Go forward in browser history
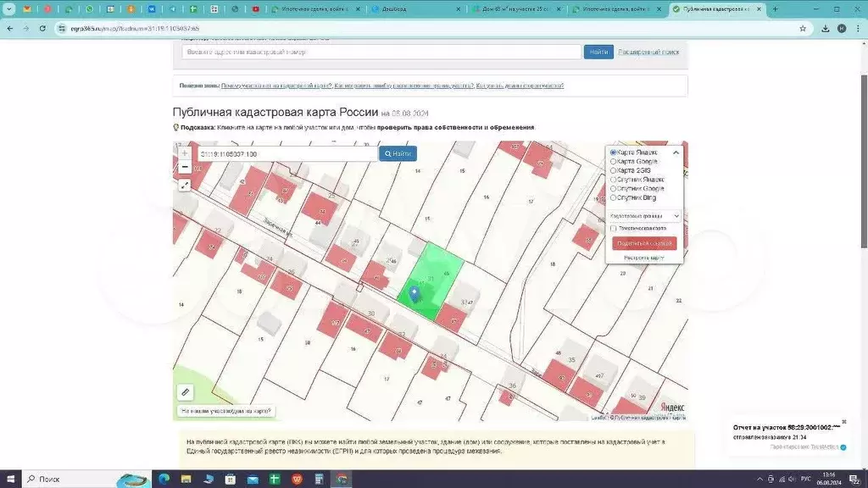Image resolution: width=868 pixels, height=488 pixels. [26, 28]
